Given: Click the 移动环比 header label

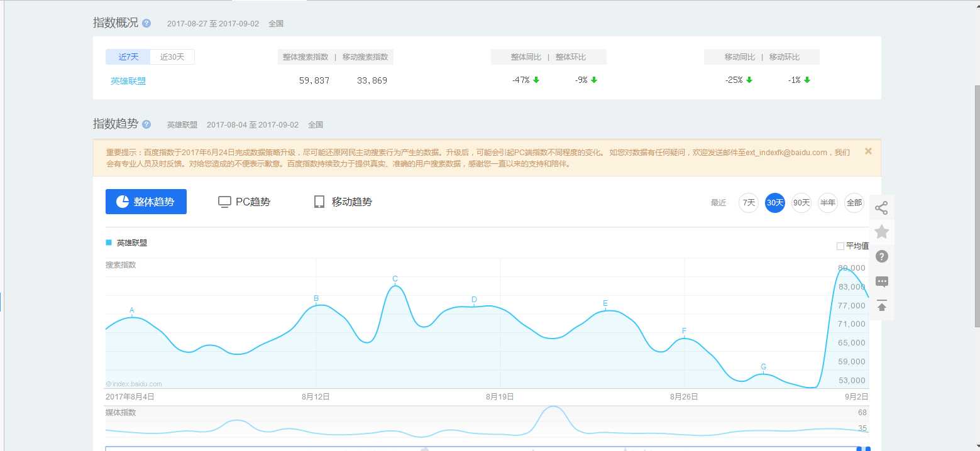Looking at the screenshot, I should pyautogui.click(x=785, y=57).
